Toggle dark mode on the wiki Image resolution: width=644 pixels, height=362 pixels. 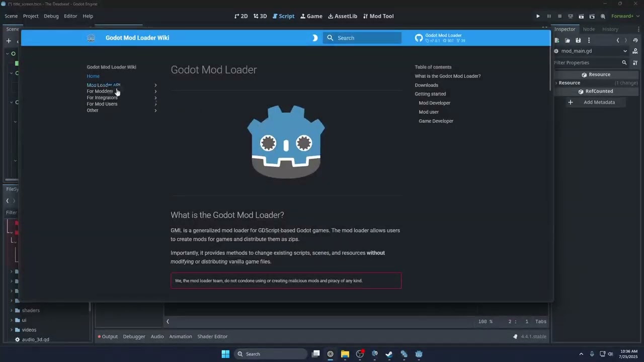click(315, 38)
